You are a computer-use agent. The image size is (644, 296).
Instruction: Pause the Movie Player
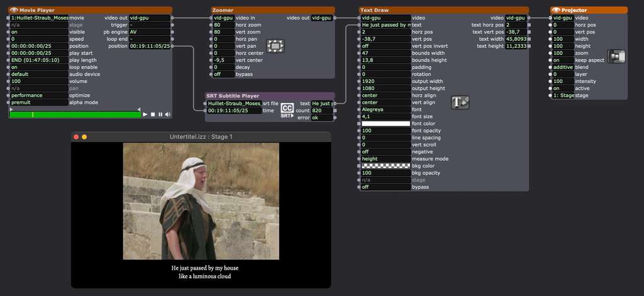160,114
